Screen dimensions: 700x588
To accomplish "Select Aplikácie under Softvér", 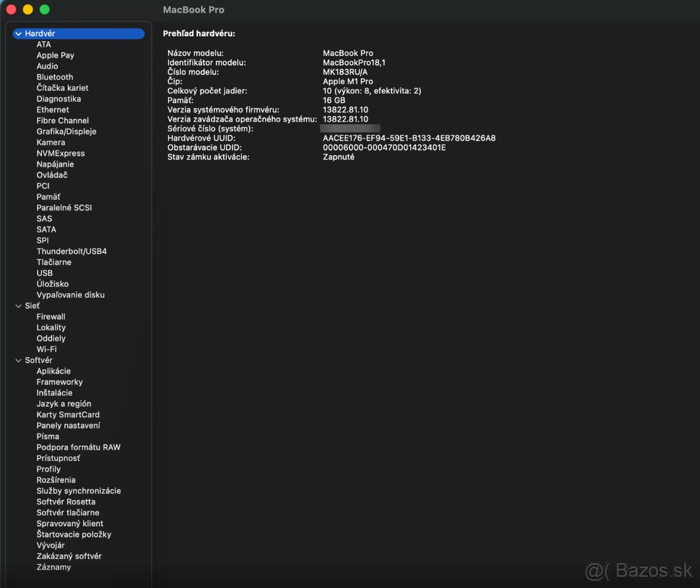I will [53, 371].
